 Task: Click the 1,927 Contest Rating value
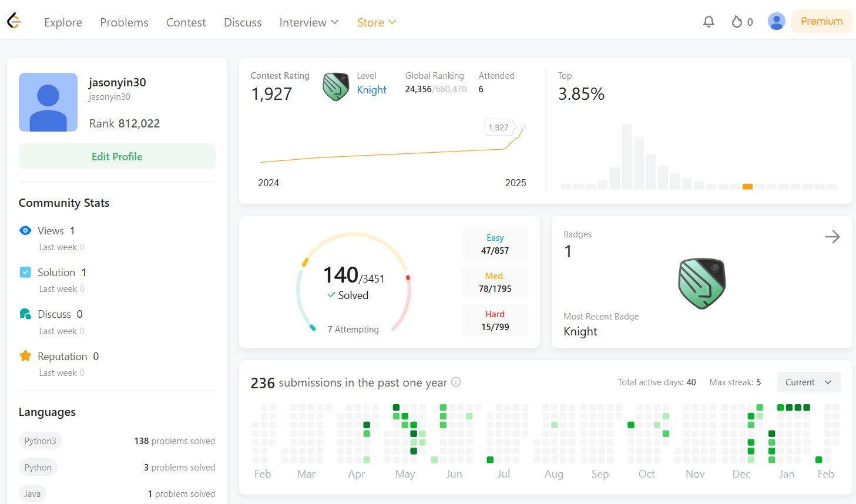pyautogui.click(x=271, y=94)
